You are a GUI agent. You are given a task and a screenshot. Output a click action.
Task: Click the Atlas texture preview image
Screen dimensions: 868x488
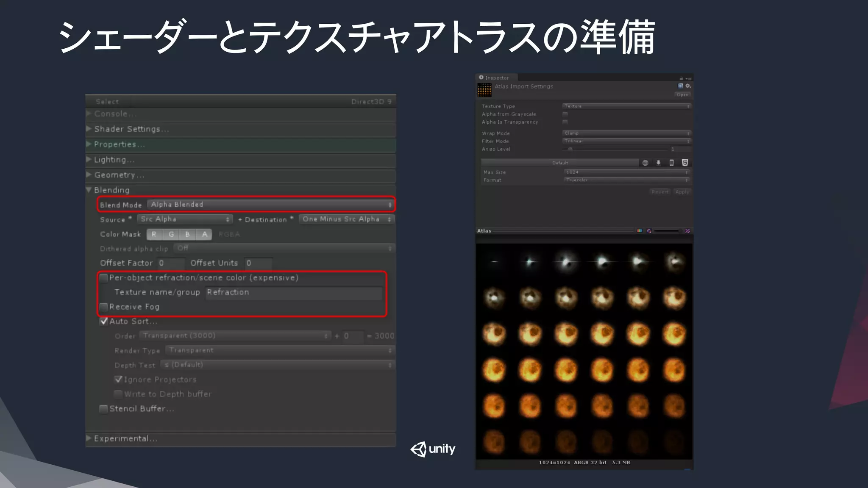pos(584,351)
